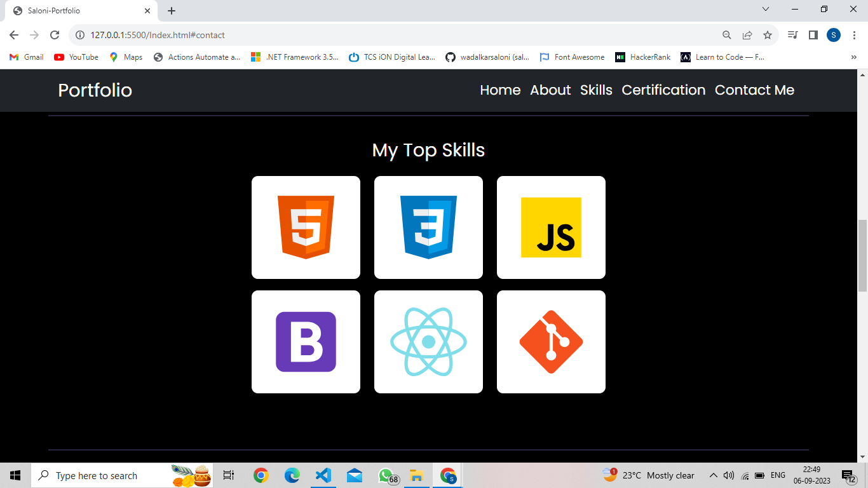
Task: Select the React skill icon
Action: pos(428,341)
